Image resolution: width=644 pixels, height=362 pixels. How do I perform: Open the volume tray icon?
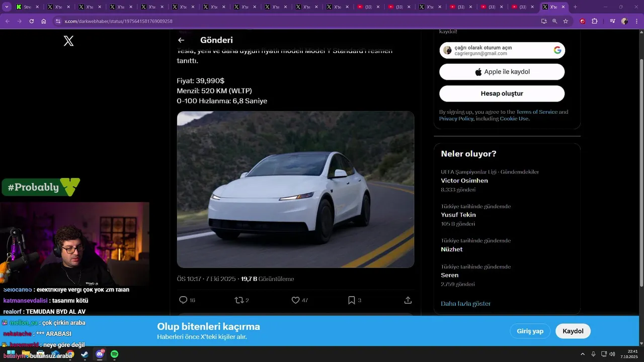(x=612, y=354)
